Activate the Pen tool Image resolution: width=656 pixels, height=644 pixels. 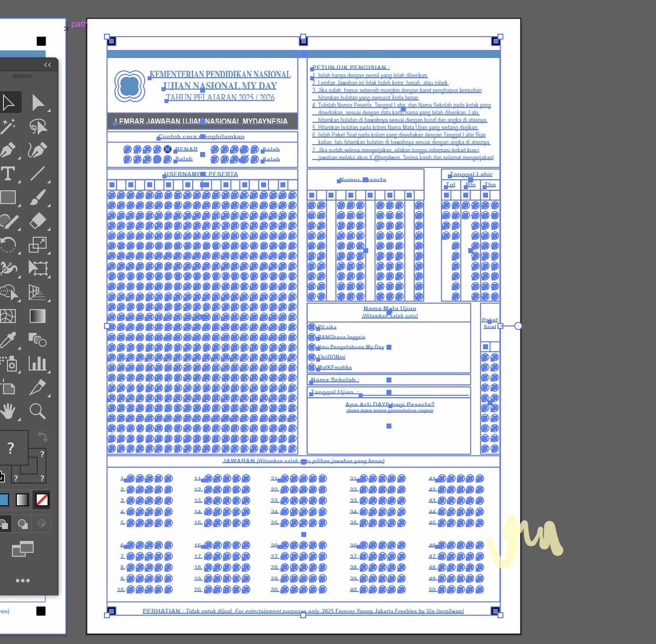[x=8, y=150]
